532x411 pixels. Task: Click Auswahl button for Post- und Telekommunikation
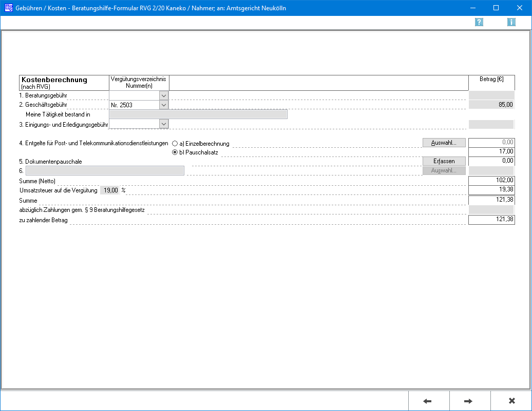444,143
